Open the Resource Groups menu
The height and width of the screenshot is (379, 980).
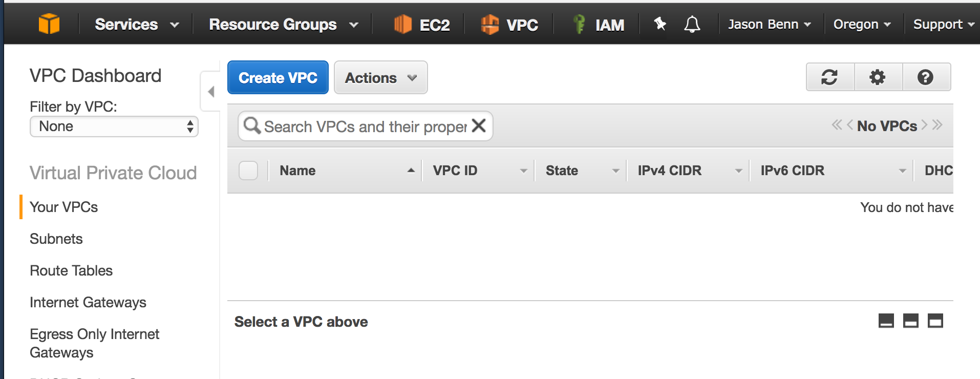(x=283, y=25)
